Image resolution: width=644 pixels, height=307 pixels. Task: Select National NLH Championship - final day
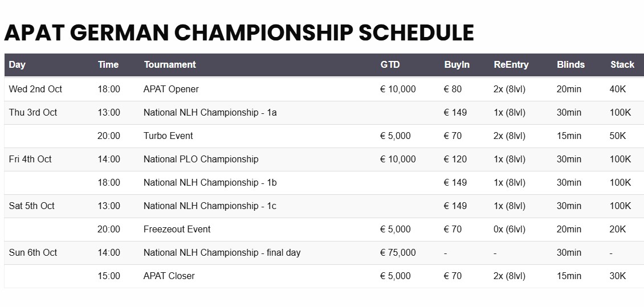(x=222, y=253)
